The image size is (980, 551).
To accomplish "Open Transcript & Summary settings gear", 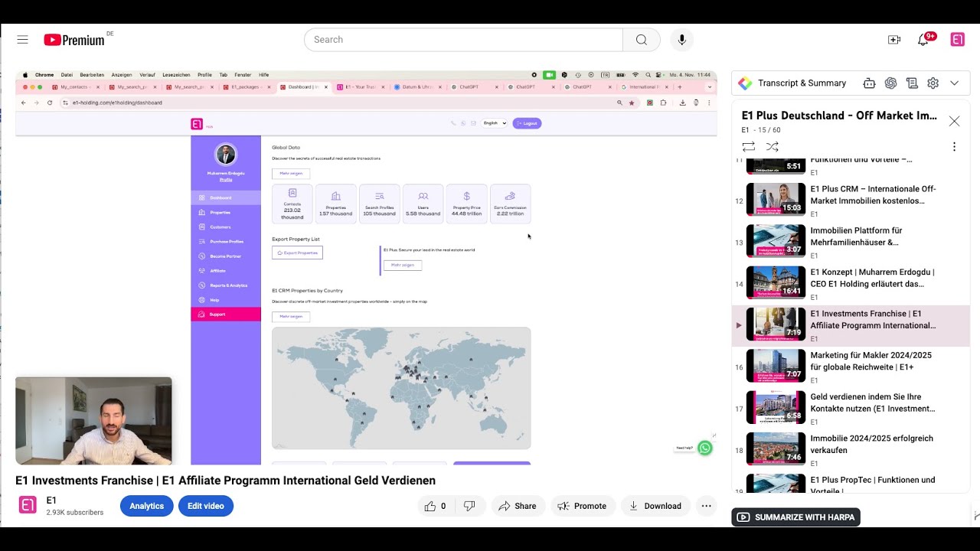I will [x=933, y=83].
